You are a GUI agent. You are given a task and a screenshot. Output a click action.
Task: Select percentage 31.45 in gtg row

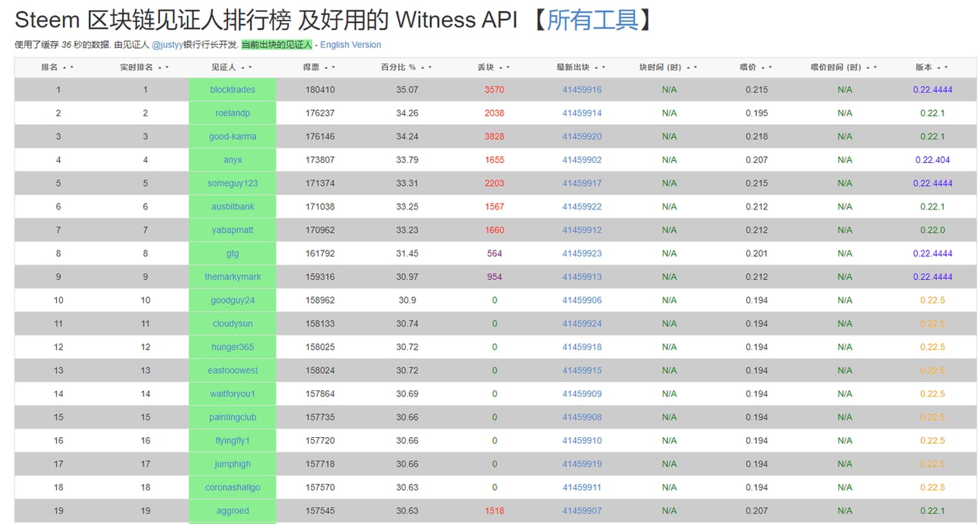pyautogui.click(x=407, y=253)
